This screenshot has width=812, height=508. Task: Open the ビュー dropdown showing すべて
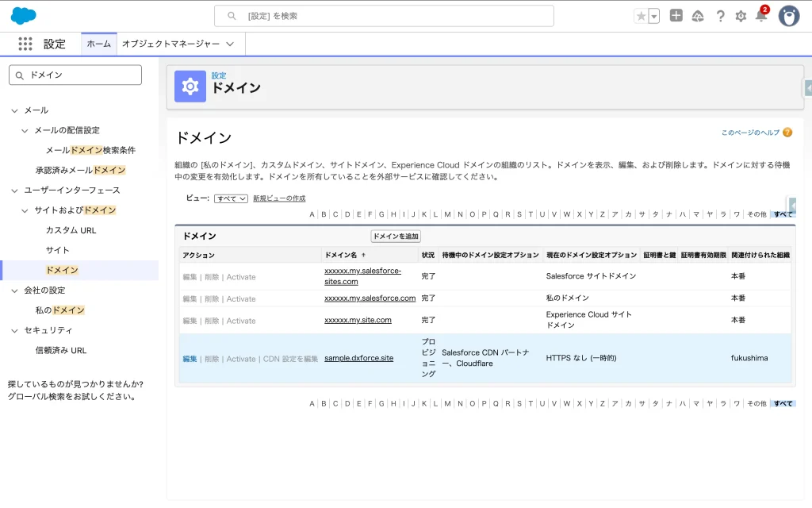[231, 198]
